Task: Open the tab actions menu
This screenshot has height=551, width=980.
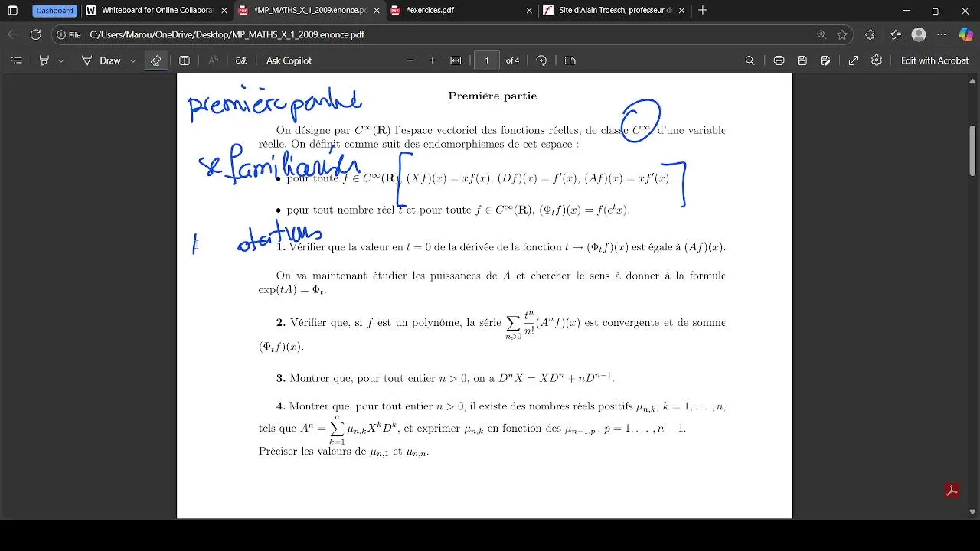Action: (13, 11)
